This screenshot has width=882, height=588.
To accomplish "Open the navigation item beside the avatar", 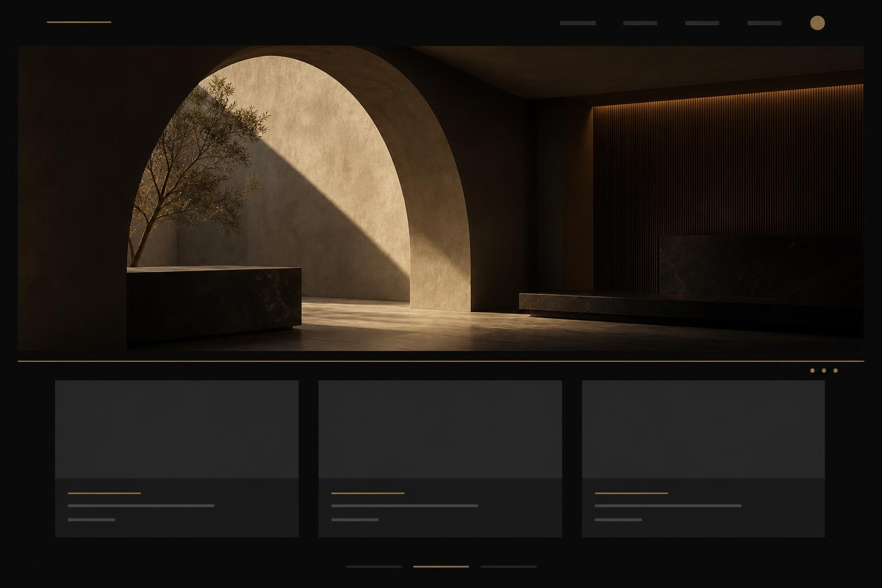I will (764, 23).
